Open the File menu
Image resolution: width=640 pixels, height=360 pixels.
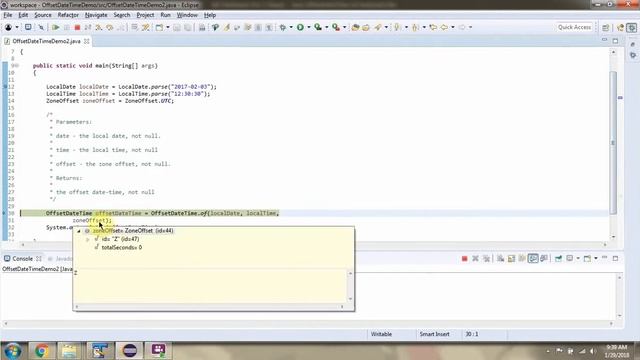tap(8, 15)
